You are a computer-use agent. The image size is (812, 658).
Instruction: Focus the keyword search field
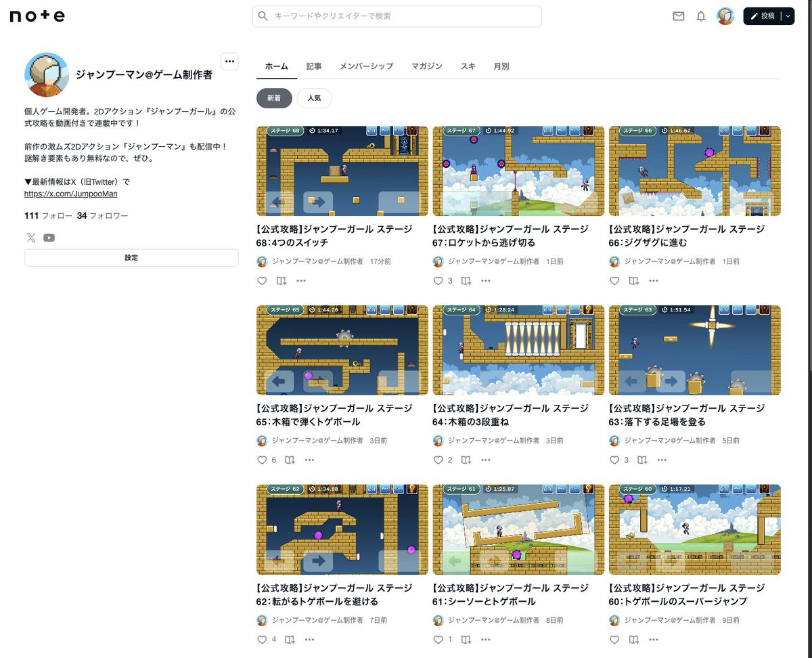397,16
